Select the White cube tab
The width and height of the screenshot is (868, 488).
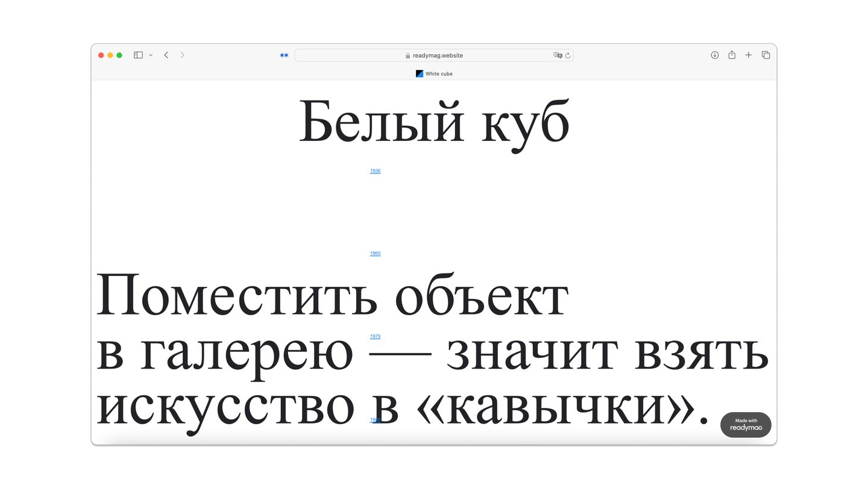[434, 74]
